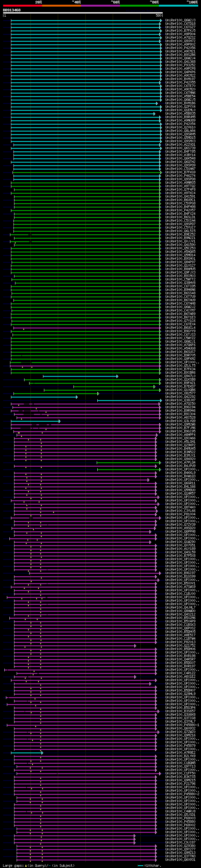Select hit label UniRef100_Q1W290
The height and width of the screenshot is (868, 201).
click(180, 542)
